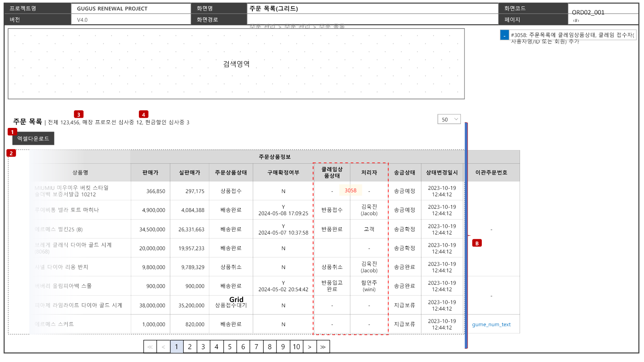Click the 반품접수 claim status cell
This screenshot has width=644, height=362.
(x=332, y=210)
